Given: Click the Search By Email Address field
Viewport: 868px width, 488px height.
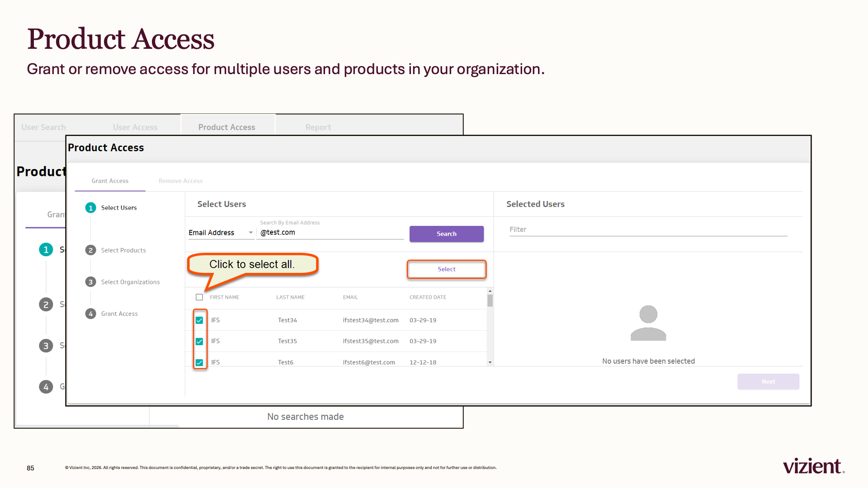Looking at the screenshot, I should pyautogui.click(x=330, y=233).
